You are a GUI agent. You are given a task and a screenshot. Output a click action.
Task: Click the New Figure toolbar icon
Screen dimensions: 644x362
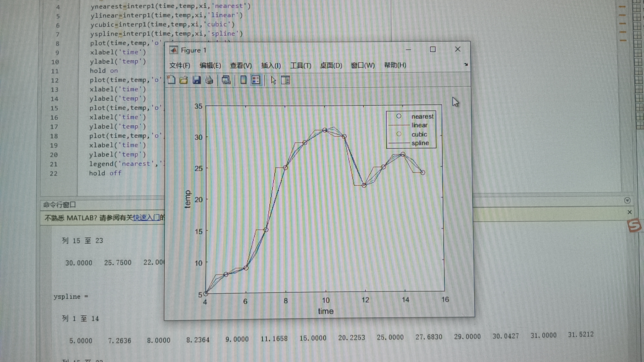click(171, 80)
